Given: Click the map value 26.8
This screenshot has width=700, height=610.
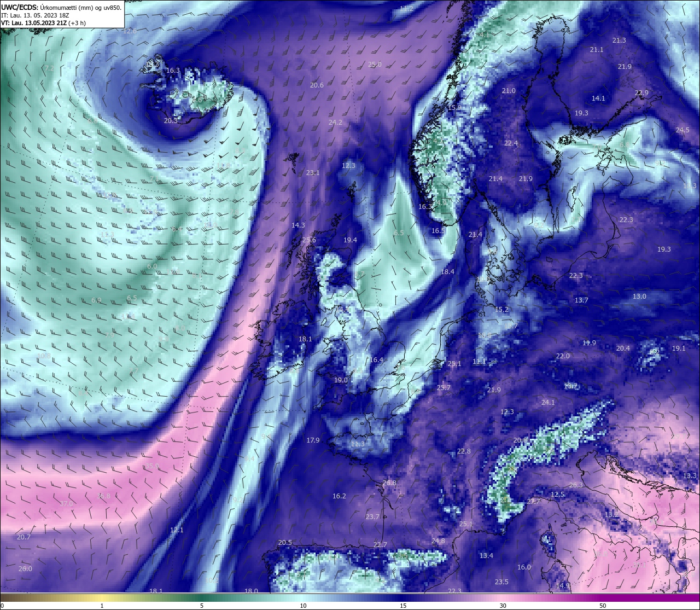Looking at the screenshot, I should coord(389,483).
